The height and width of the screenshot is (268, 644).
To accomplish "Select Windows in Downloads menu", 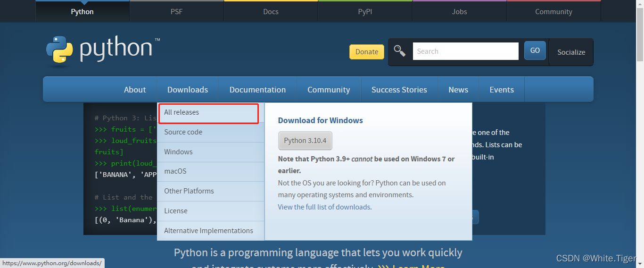I will (x=211, y=152).
